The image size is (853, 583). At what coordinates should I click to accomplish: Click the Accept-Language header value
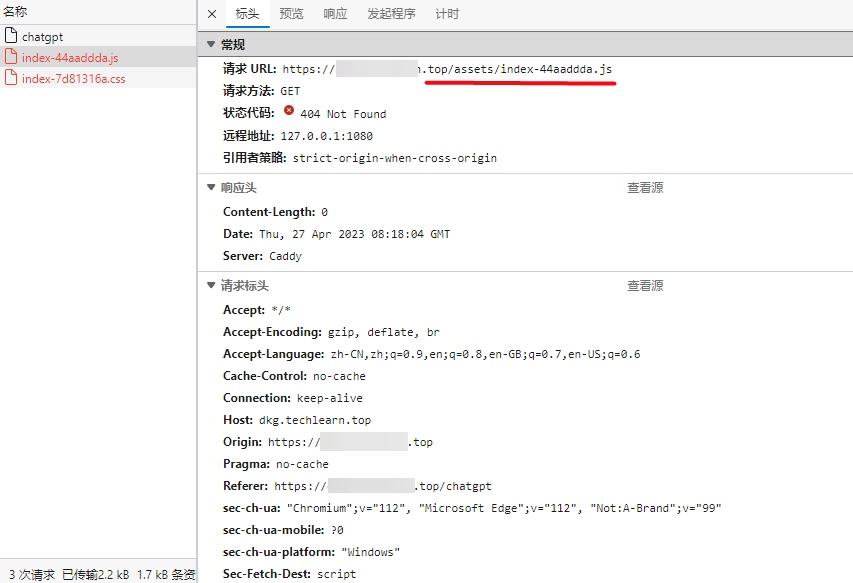[x=485, y=355]
